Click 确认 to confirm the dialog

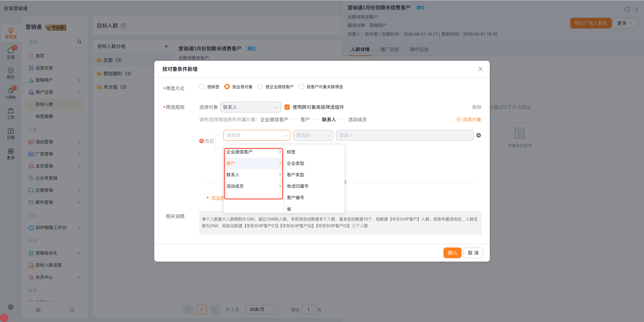click(452, 253)
